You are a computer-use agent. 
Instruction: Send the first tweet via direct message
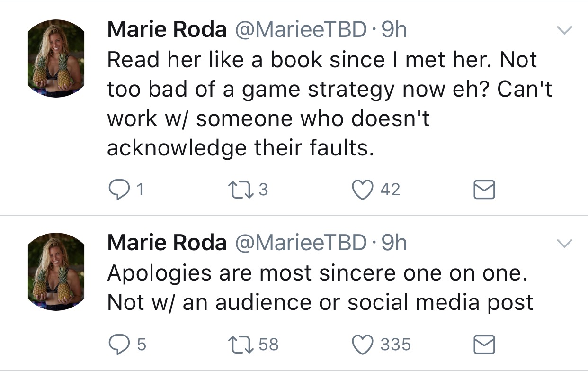[484, 190]
